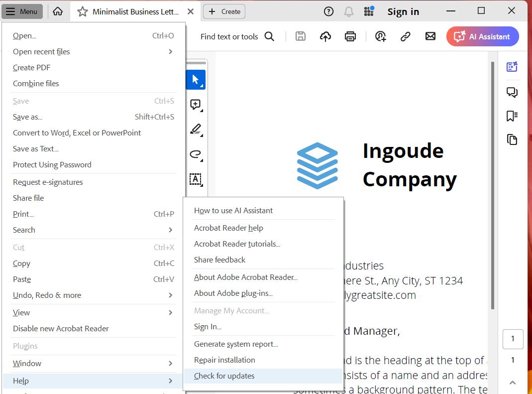
Task: Activate the Select text tool
Action: 196,179
